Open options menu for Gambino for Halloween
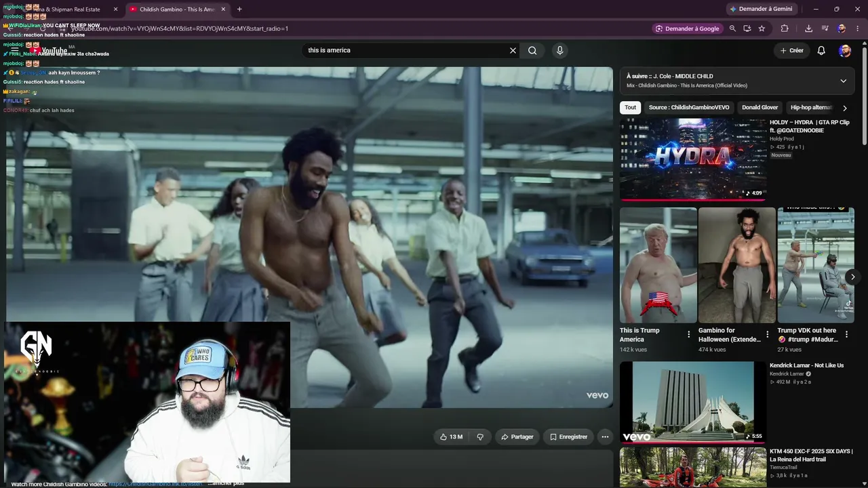This screenshot has width=868, height=488. click(x=768, y=335)
